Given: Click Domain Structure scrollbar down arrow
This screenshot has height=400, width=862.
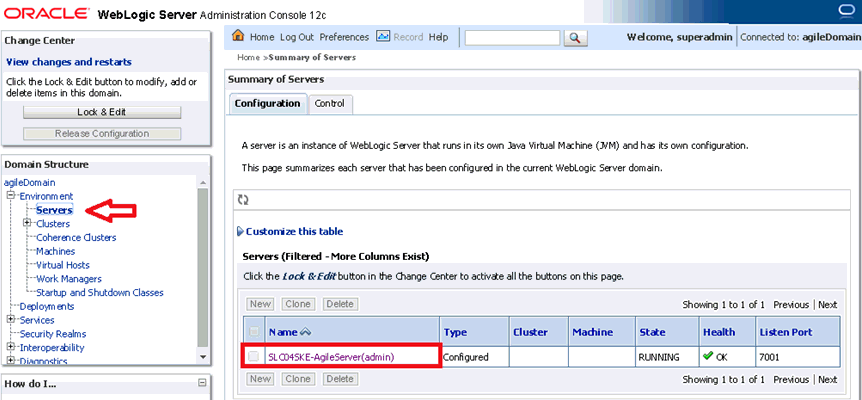Looking at the screenshot, I should [x=203, y=357].
